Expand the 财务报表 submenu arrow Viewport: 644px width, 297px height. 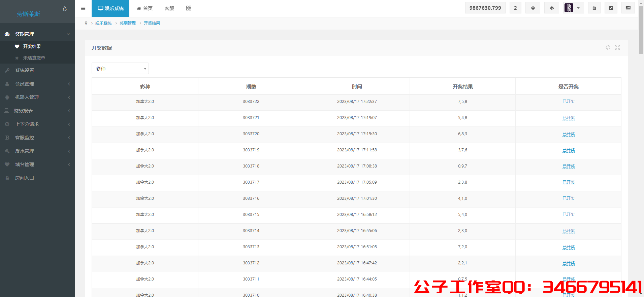click(x=69, y=111)
